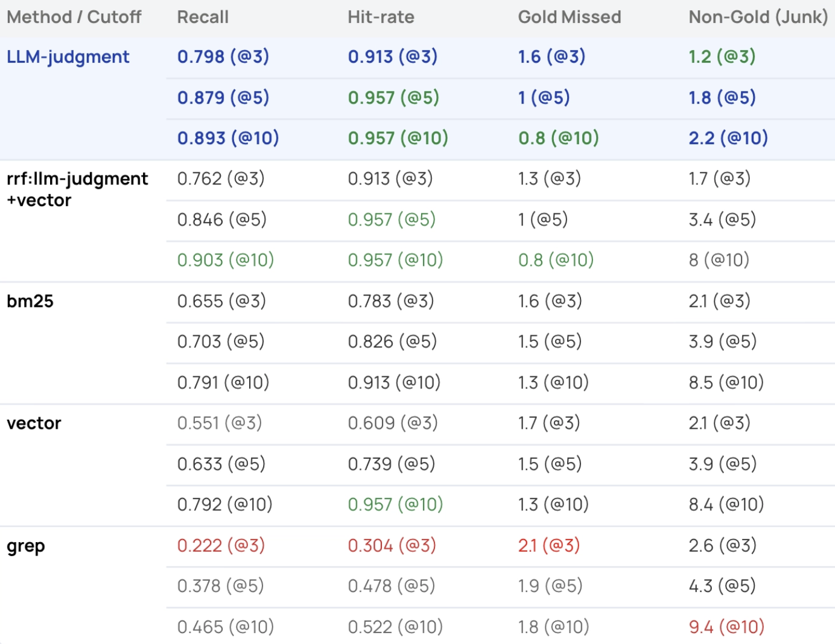Image resolution: width=835 pixels, height=644 pixels.
Task: Click recall value "0.655 (@3)"
Action: 221,301
